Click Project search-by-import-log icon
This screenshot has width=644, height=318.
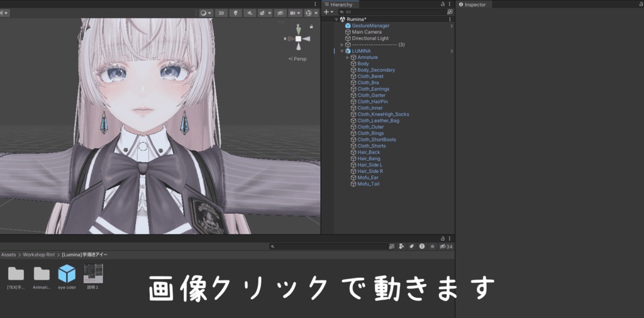click(x=422, y=246)
